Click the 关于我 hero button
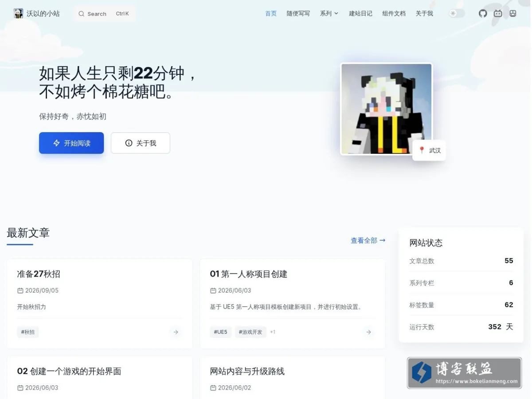 140,143
